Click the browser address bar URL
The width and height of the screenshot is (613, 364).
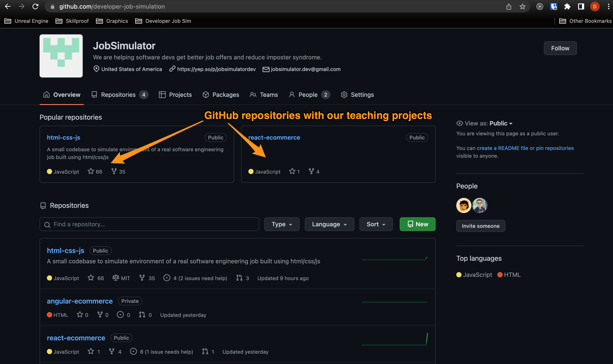112,7
